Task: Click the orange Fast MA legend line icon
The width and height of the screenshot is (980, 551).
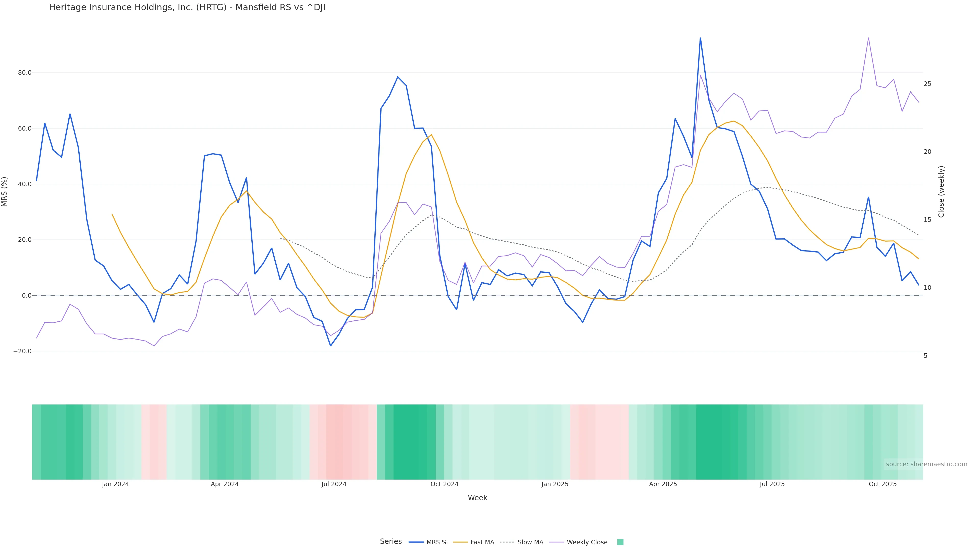Action: click(460, 542)
